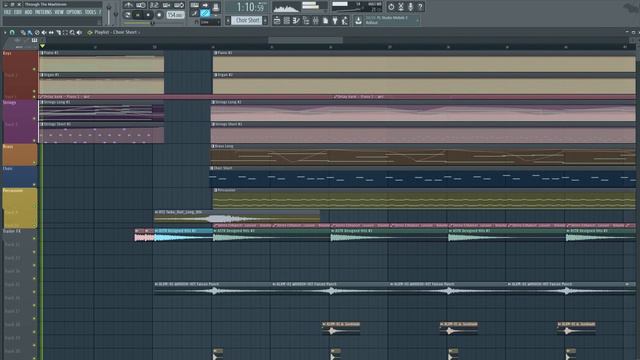Click the Play button
Viewport: 640px width, 360px height.
pos(138,15)
